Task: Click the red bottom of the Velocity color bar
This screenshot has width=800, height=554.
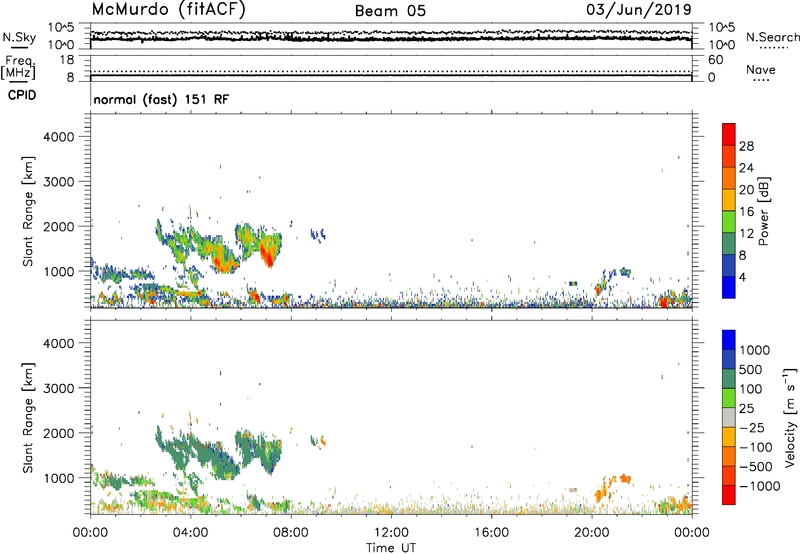Action: 729,495
